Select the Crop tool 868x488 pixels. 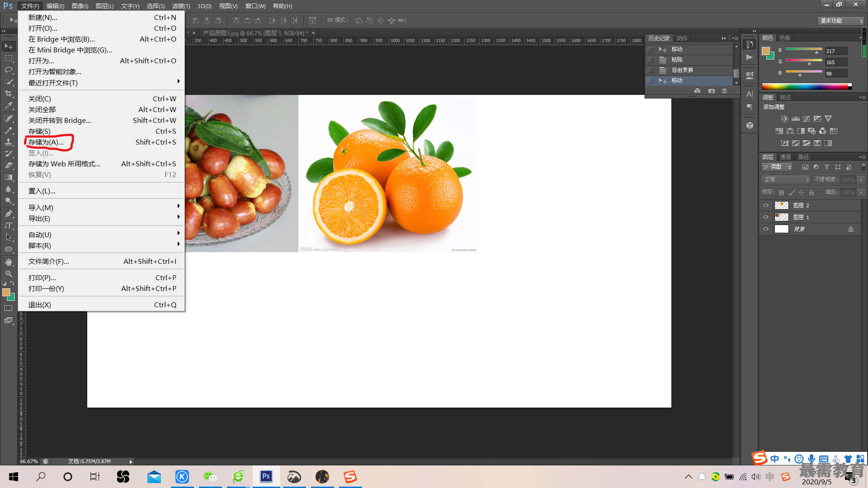click(x=9, y=94)
